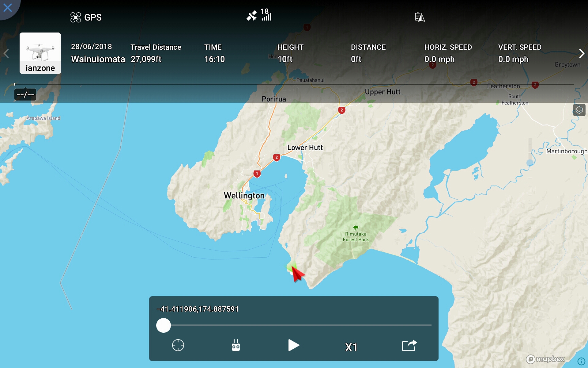Click the TIME value 16:10

coord(215,59)
